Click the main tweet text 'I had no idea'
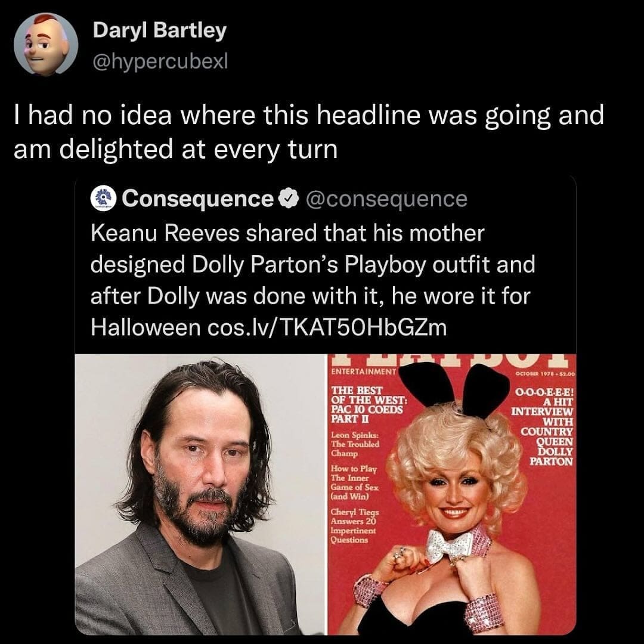The height and width of the screenshot is (644, 644). click(309, 132)
